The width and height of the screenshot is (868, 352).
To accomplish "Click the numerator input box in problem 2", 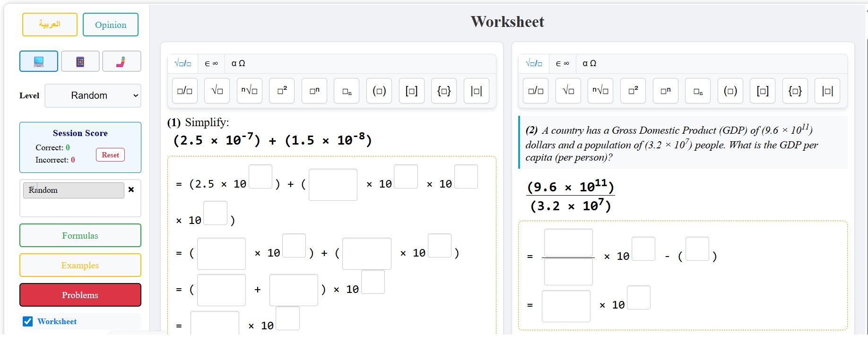I will click(x=568, y=243).
